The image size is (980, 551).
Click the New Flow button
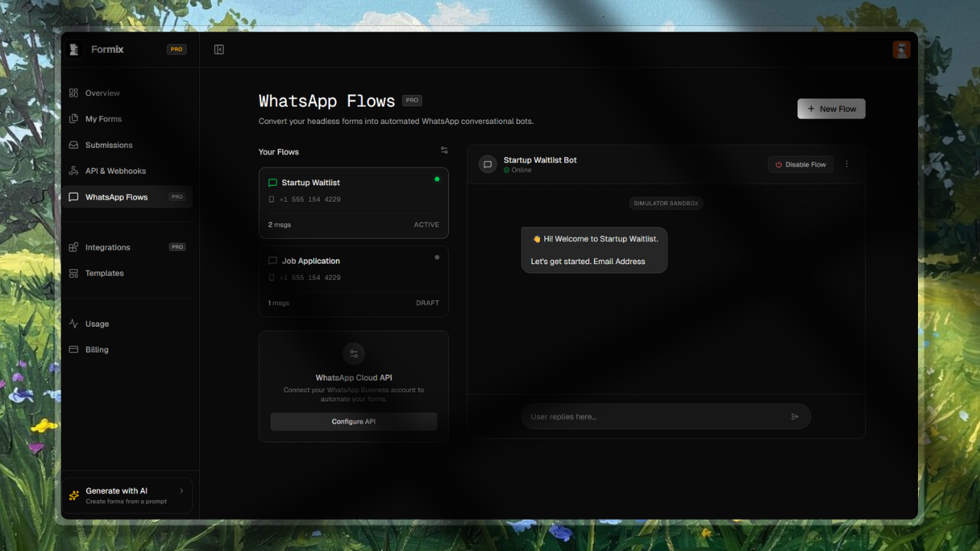(x=831, y=109)
